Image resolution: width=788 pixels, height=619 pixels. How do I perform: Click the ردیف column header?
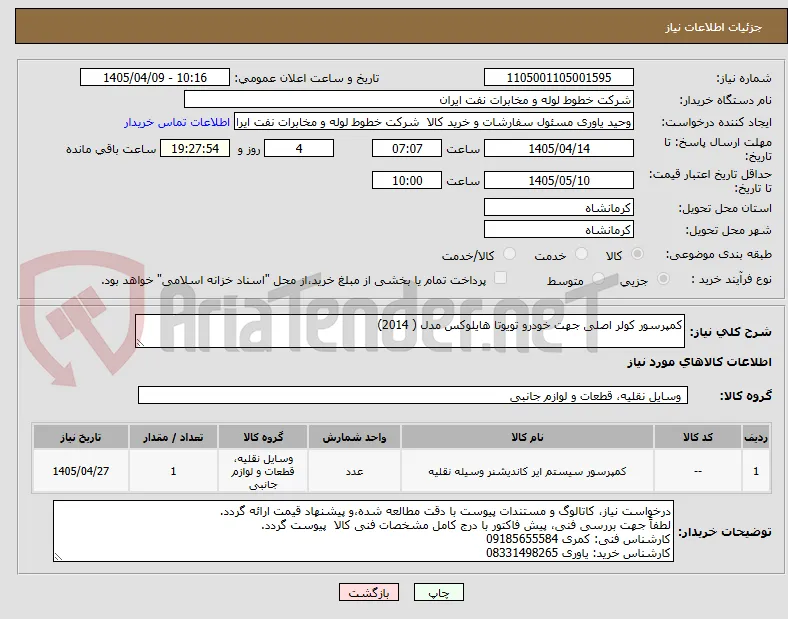[x=756, y=437]
